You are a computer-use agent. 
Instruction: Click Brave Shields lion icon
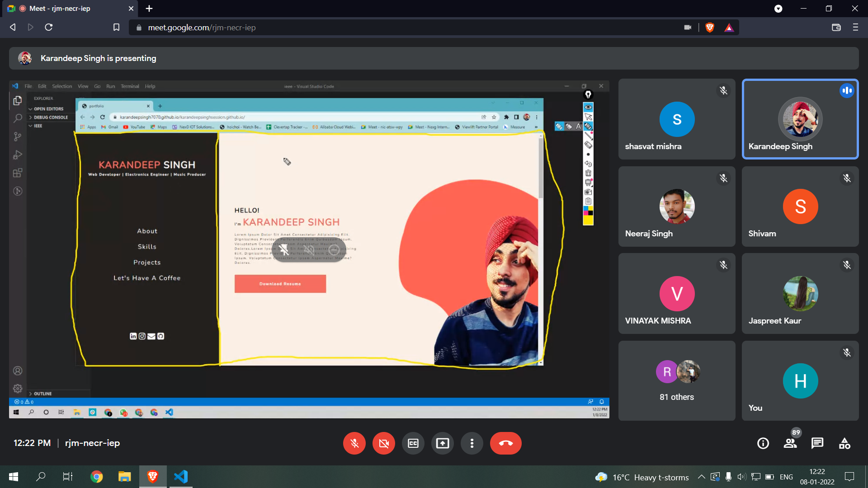[709, 28]
